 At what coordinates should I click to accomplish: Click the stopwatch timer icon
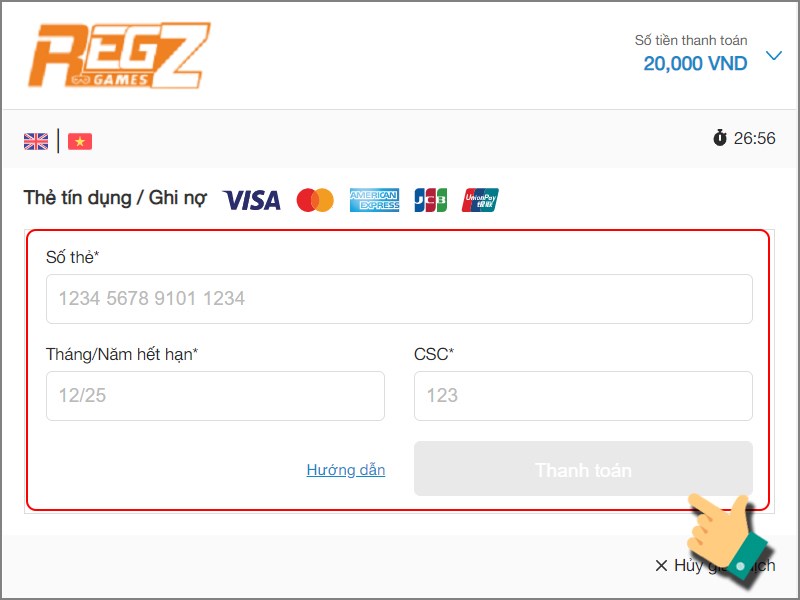[x=720, y=138]
